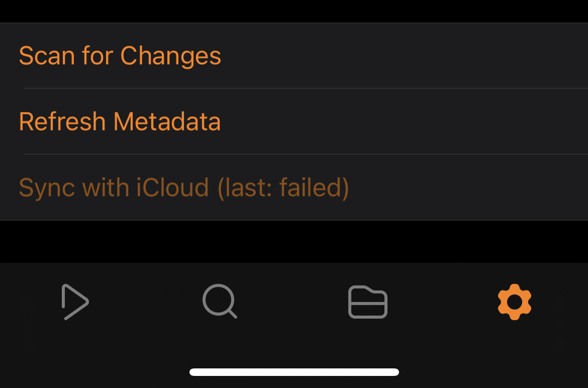Switch to the Now Playing triangle tab
Image resolution: width=588 pixels, height=388 pixels.
point(75,302)
